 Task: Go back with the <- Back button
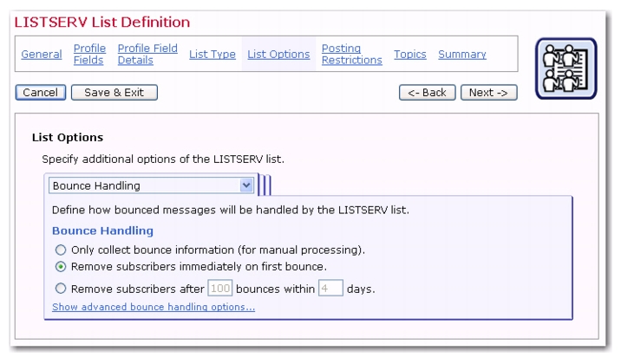[x=427, y=93]
